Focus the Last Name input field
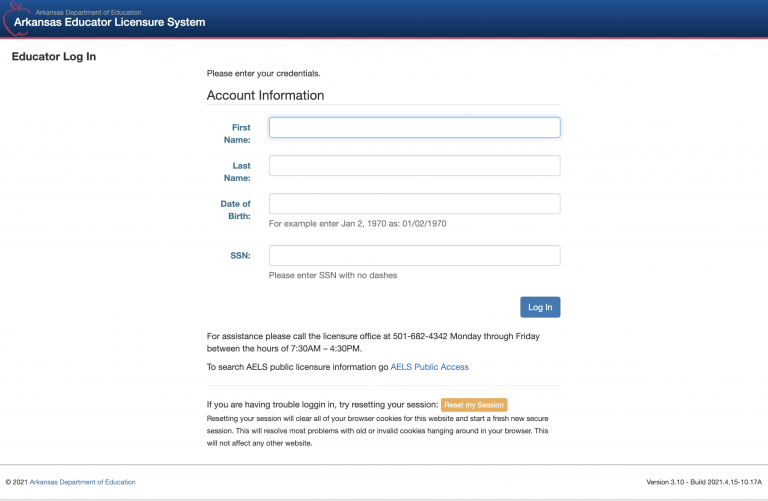 click(414, 166)
